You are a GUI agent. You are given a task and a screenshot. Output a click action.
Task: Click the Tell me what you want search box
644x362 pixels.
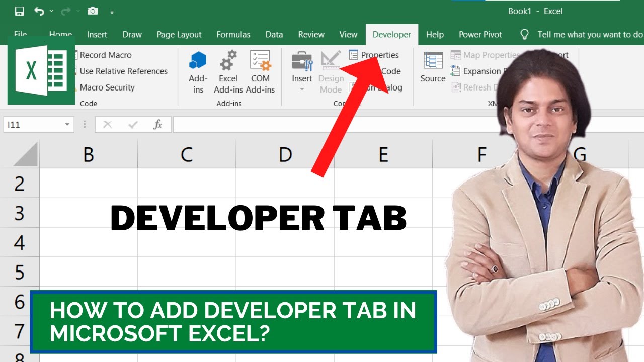[590, 35]
